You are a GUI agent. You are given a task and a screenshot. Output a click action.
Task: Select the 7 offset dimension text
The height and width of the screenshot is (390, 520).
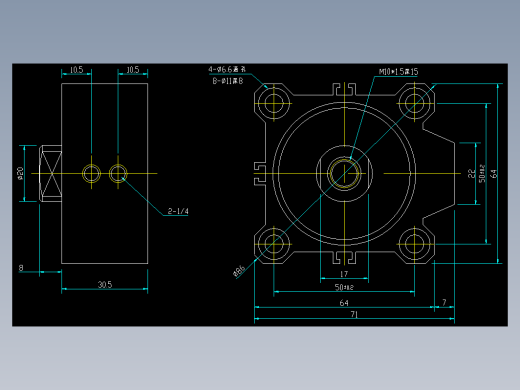(x=444, y=302)
